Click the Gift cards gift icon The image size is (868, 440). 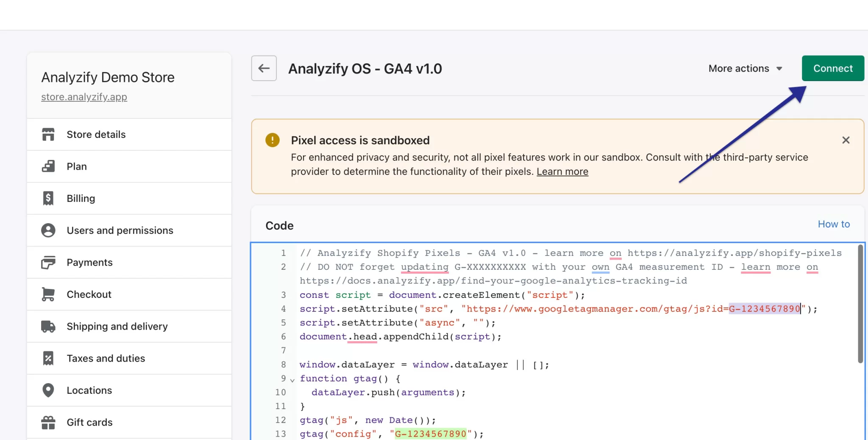[48, 422]
